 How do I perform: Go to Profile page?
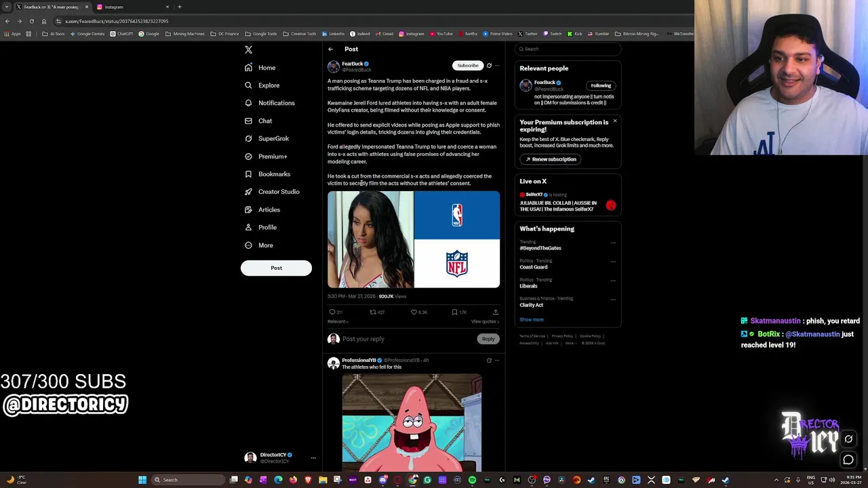point(261,227)
